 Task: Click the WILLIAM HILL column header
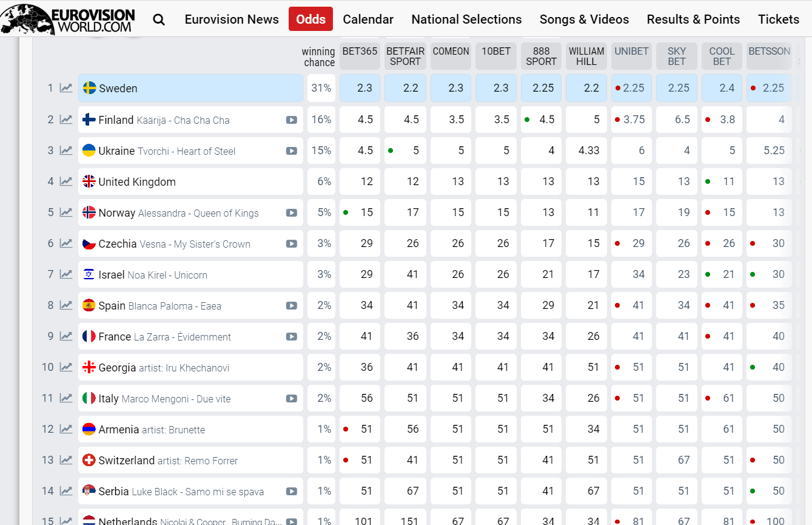coord(586,56)
